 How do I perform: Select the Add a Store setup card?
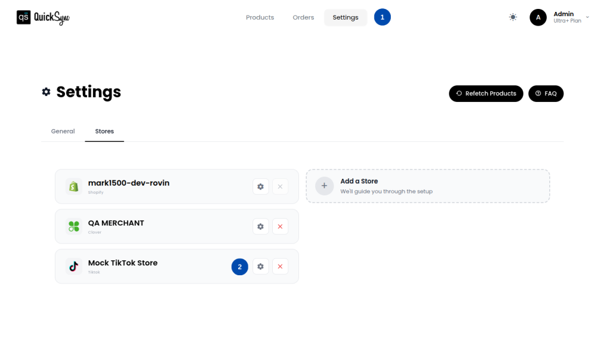428,186
